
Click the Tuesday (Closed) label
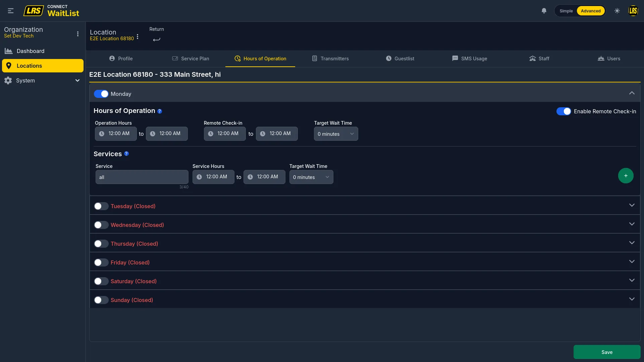coord(133,206)
